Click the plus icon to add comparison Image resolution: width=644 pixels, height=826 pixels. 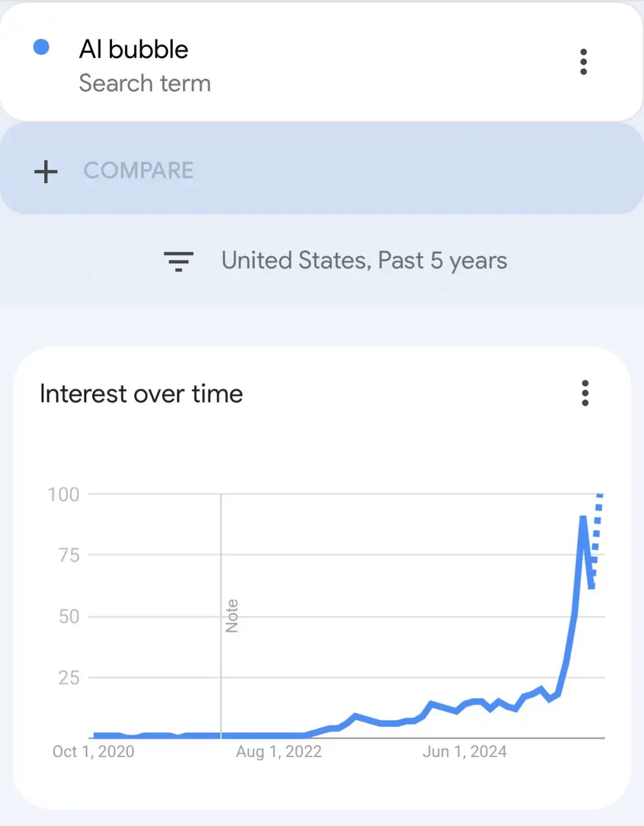(46, 171)
